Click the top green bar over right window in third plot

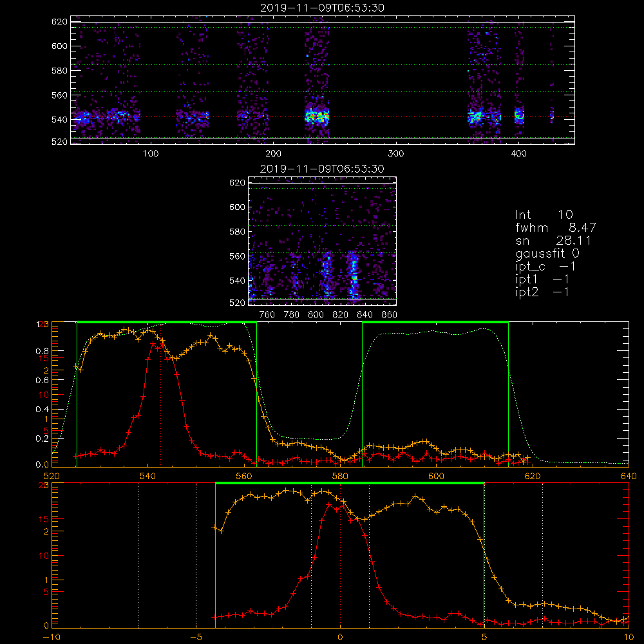tap(435, 322)
